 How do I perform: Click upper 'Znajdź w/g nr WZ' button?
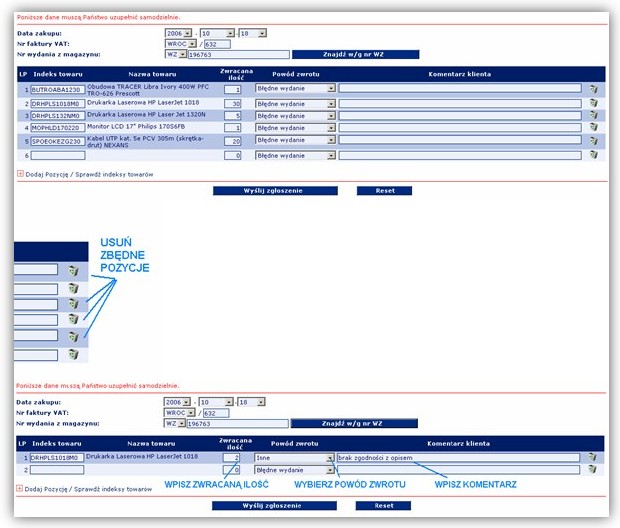click(355, 54)
